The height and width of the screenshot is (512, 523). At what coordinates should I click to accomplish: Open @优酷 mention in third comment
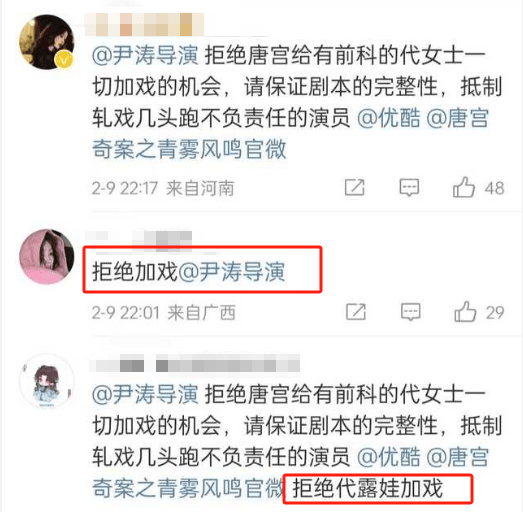pos(388,457)
